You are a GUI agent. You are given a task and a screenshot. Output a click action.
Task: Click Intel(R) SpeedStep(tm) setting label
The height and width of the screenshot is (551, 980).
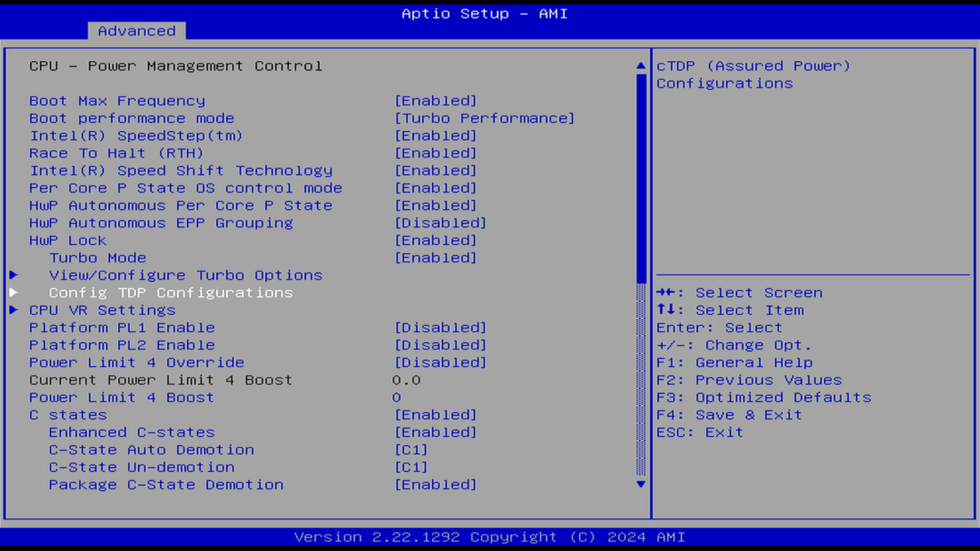[x=136, y=136]
